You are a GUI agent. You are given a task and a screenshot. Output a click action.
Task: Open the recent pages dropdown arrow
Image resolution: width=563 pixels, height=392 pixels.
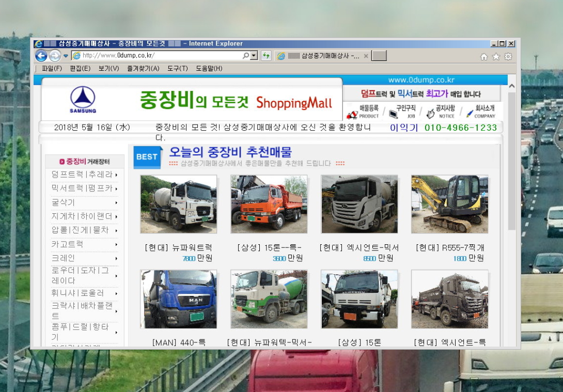(x=66, y=56)
